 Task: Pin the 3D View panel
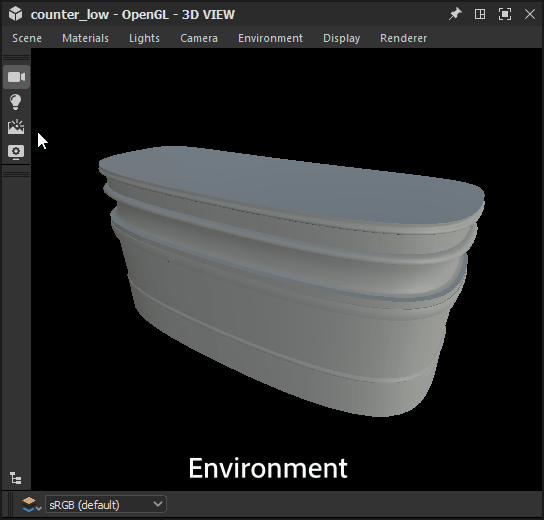(455, 14)
